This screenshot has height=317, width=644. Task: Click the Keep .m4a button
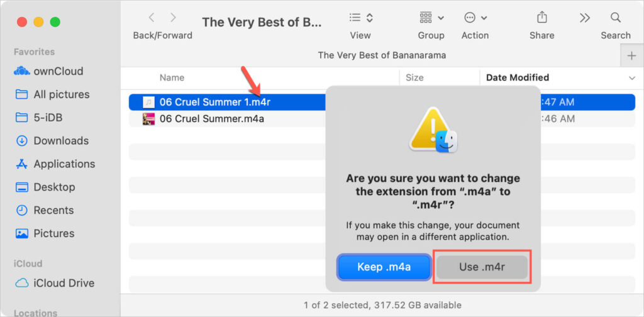[384, 267]
